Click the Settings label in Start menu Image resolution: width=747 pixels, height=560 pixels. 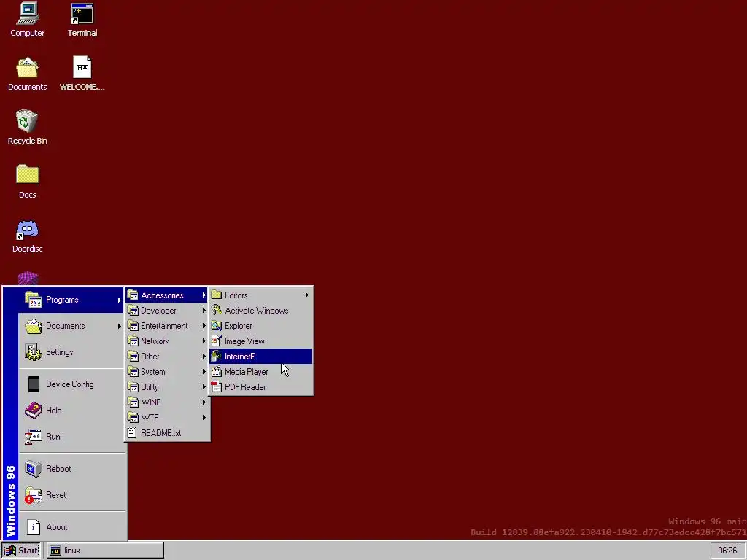[60, 352]
